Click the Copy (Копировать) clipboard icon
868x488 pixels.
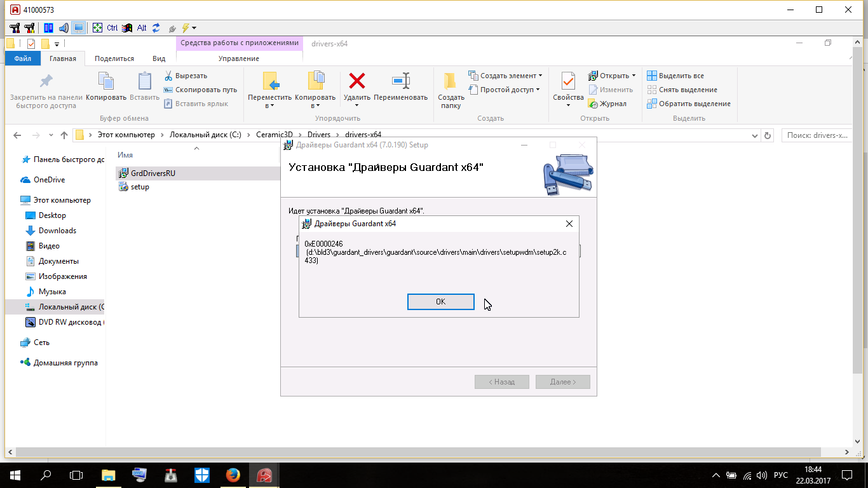pyautogui.click(x=105, y=81)
